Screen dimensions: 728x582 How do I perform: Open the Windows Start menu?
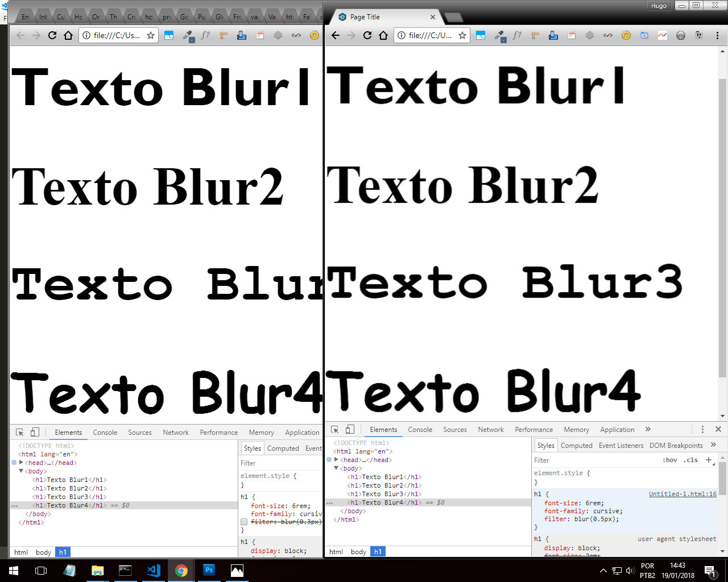14,570
